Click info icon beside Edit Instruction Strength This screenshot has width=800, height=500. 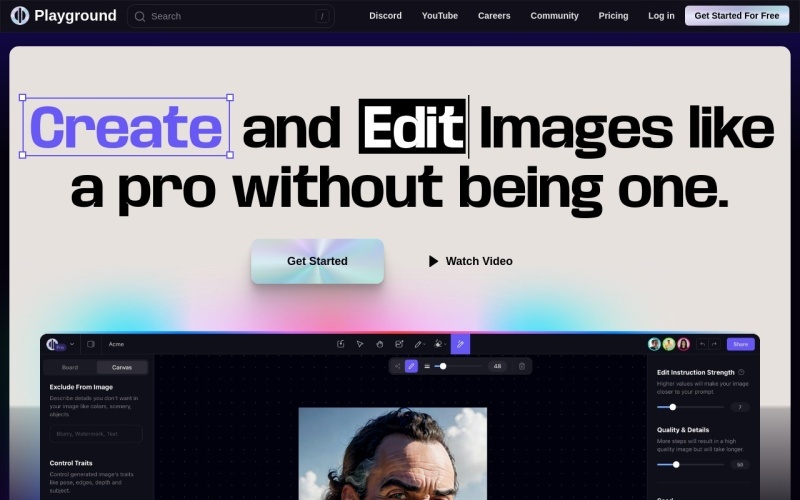[x=741, y=372]
